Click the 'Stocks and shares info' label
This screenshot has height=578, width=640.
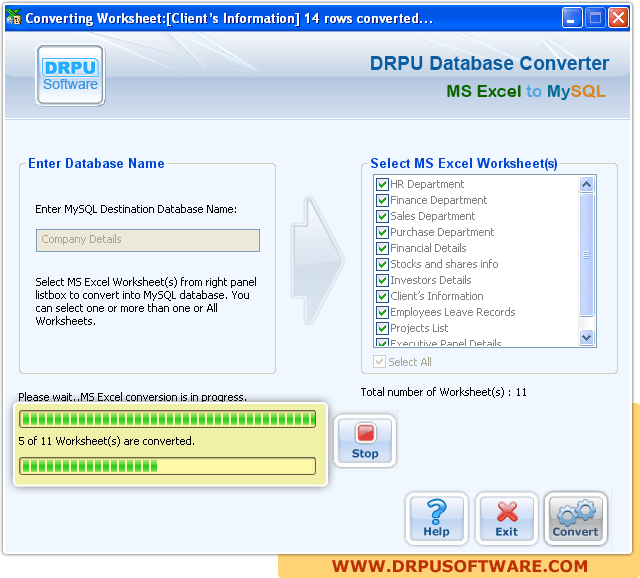(x=444, y=264)
